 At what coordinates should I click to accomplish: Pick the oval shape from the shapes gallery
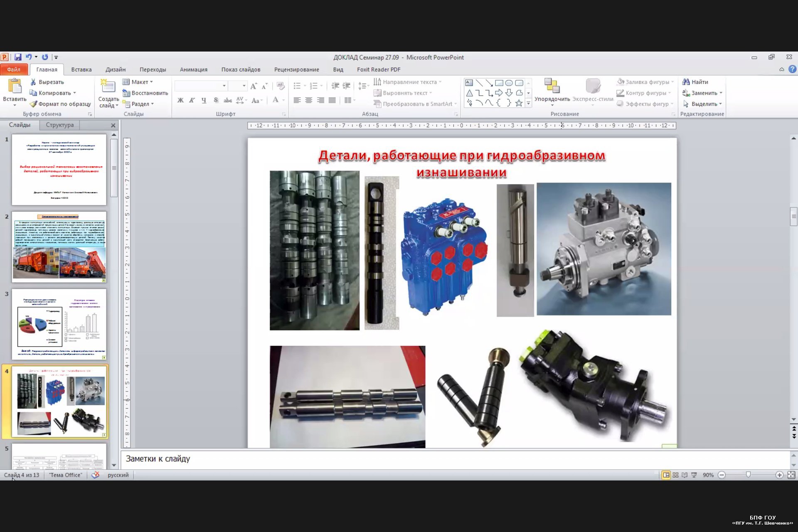509,83
